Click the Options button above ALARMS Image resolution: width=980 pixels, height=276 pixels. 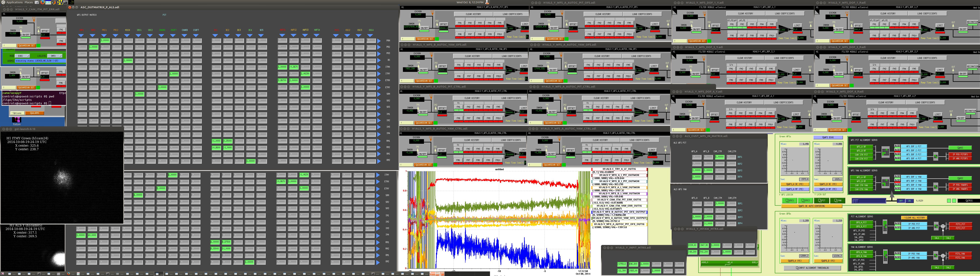tap(17, 114)
